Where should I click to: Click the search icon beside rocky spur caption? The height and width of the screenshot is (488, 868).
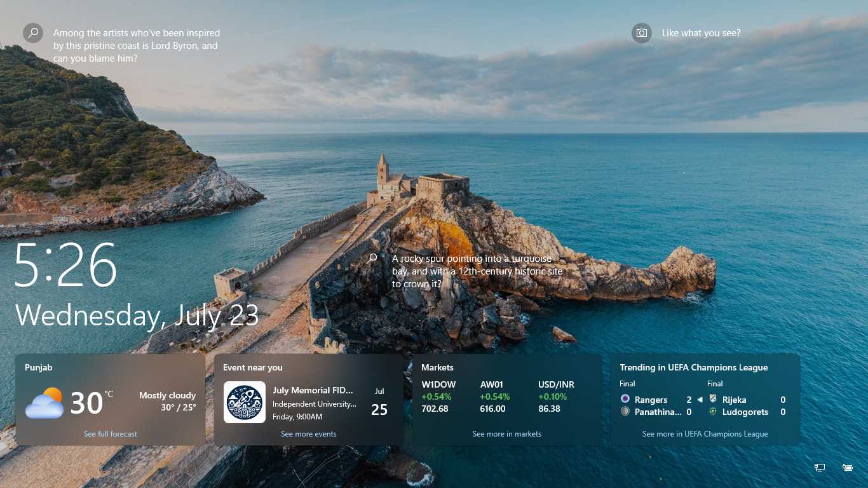click(x=372, y=259)
